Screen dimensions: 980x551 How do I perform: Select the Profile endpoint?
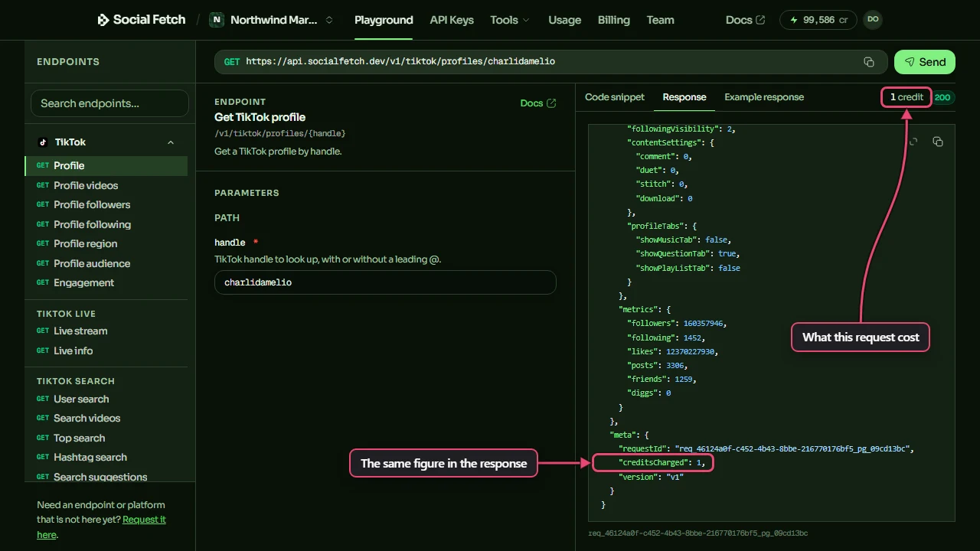coord(106,165)
